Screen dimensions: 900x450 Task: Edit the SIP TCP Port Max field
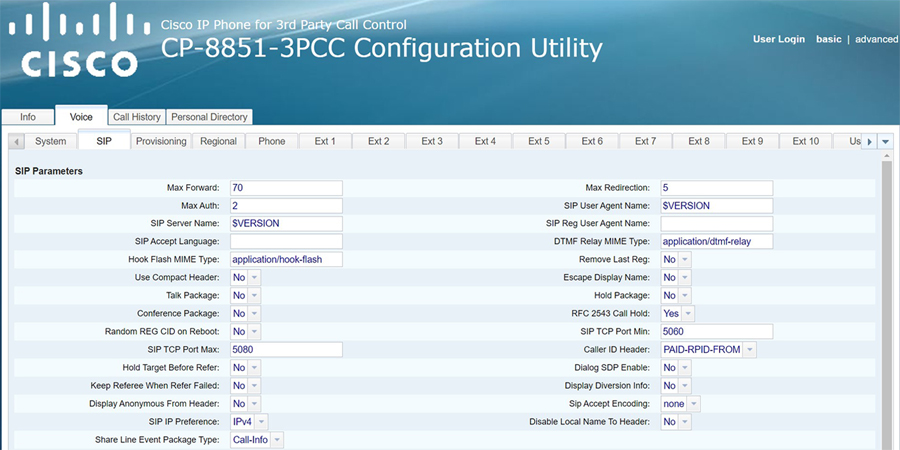(286, 349)
